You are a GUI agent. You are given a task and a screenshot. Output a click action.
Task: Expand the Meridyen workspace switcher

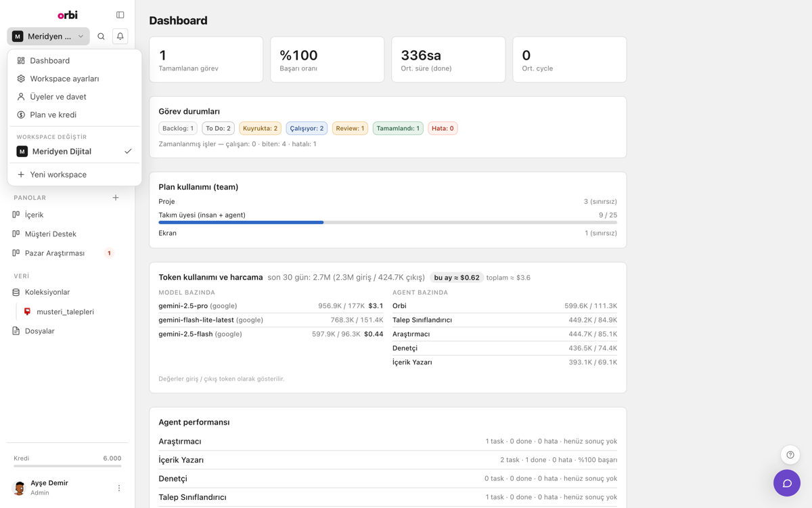49,37
